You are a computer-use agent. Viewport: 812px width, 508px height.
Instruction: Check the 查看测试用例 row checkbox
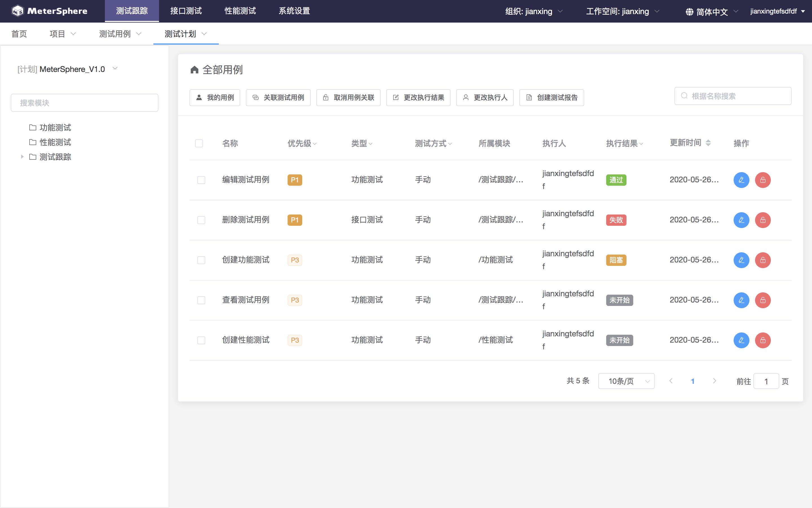point(201,300)
